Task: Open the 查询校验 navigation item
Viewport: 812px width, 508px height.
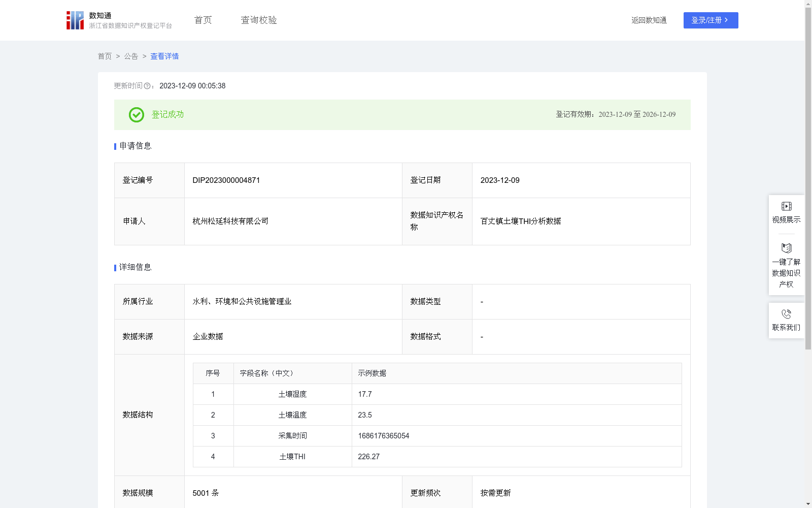Action: pos(259,20)
